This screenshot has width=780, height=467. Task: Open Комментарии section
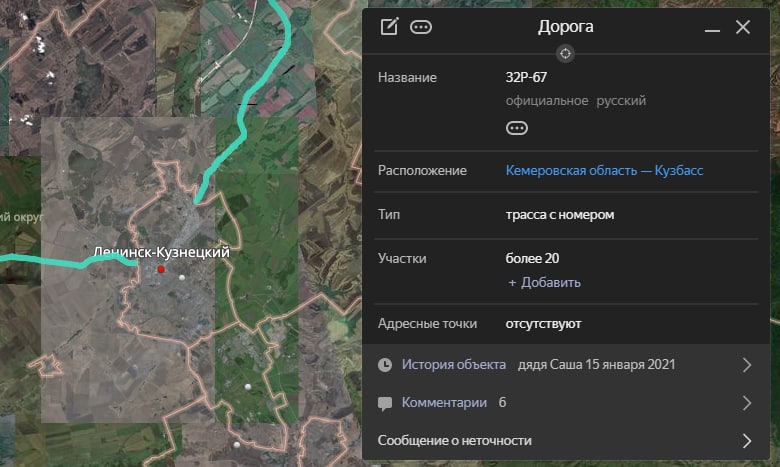pyautogui.click(x=444, y=402)
